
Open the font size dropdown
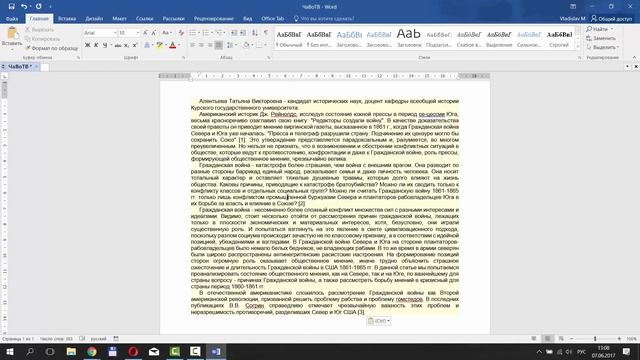[x=138, y=33]
